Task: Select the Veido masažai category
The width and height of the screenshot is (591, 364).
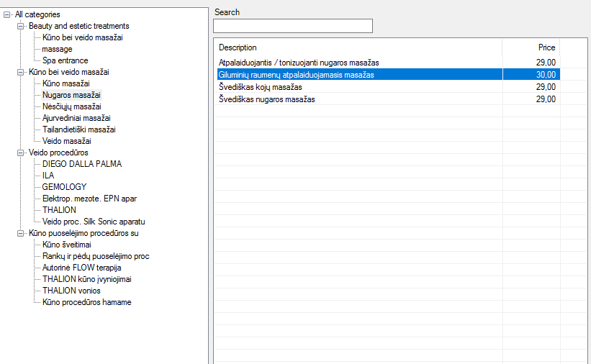Action: (67, 141)
